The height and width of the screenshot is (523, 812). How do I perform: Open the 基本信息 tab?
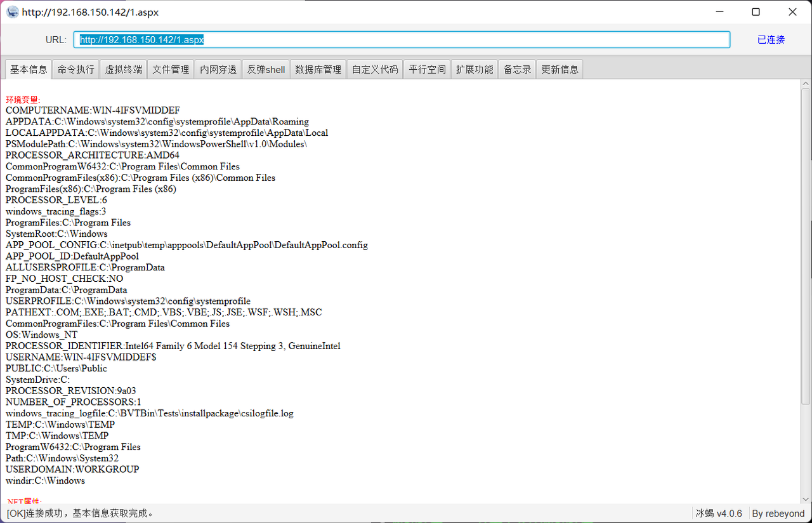point(29,70)
